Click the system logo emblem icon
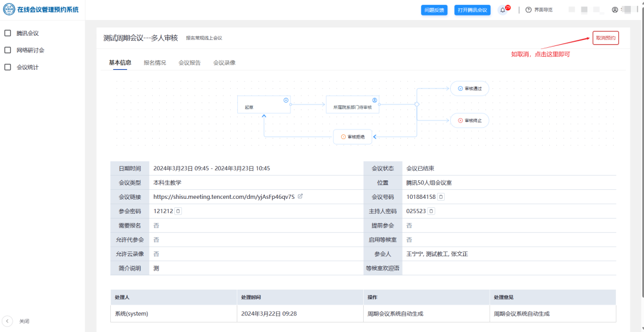 [9, 9]
